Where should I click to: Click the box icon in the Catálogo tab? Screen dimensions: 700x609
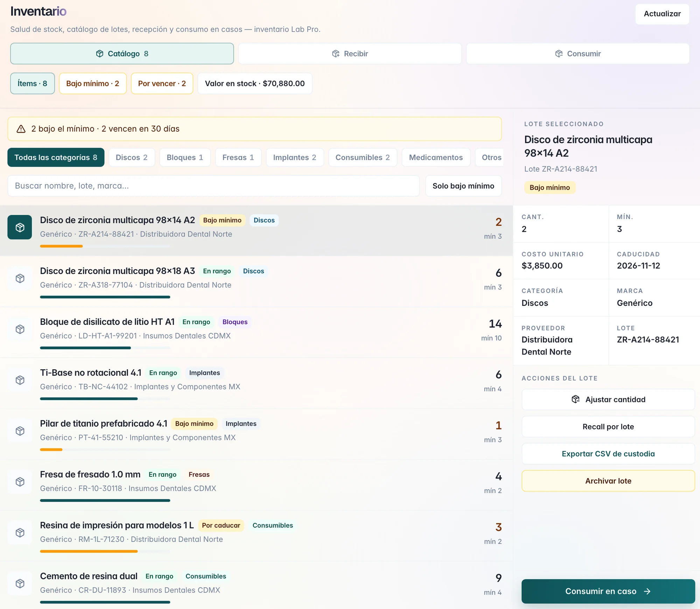pyautogui.click(x=100, y=54)
